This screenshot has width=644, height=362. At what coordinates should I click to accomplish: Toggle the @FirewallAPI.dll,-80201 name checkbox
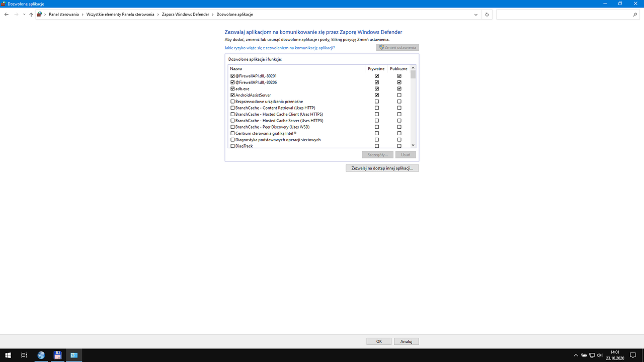(x=232, y=76)
